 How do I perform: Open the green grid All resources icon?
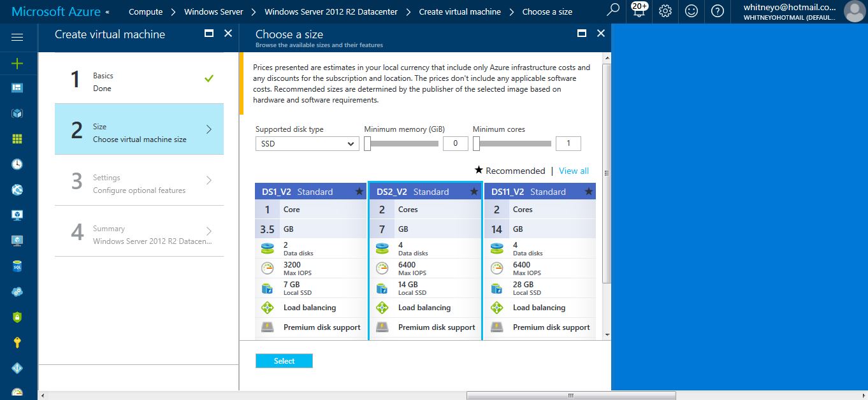tap(17, 139)
